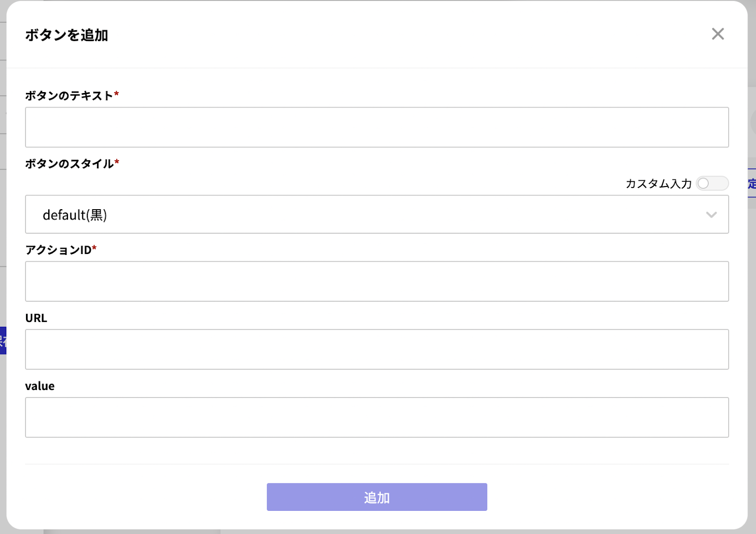Click the partially hidden blue button at left edge
Screen dimensions: 756x534
click(3, 340)
